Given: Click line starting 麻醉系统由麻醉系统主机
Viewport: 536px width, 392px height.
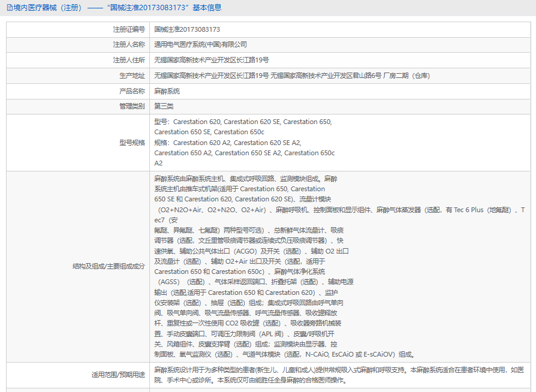Looking at the screenshot, I should [x=246, y=179].
